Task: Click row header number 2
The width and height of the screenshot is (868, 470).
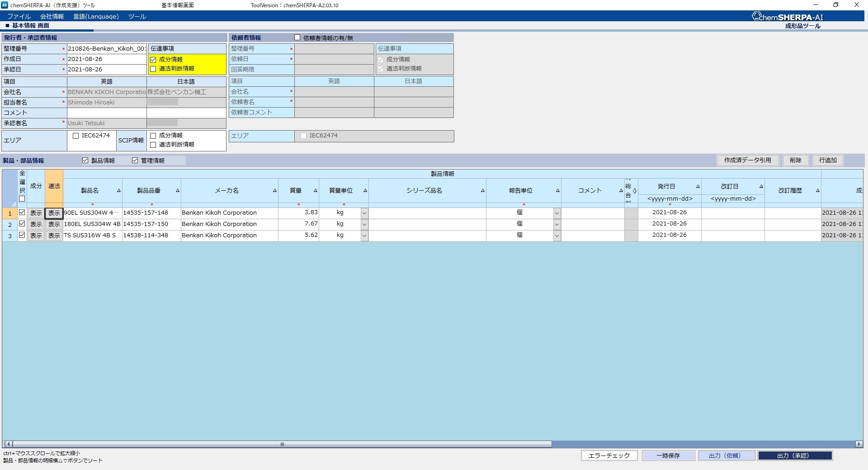Action: [10, 224]
